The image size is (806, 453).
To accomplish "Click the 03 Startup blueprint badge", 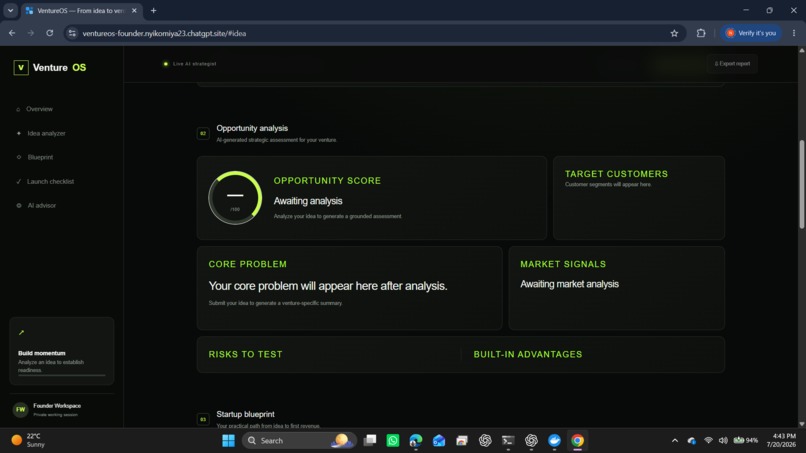I will click(203, 419).
